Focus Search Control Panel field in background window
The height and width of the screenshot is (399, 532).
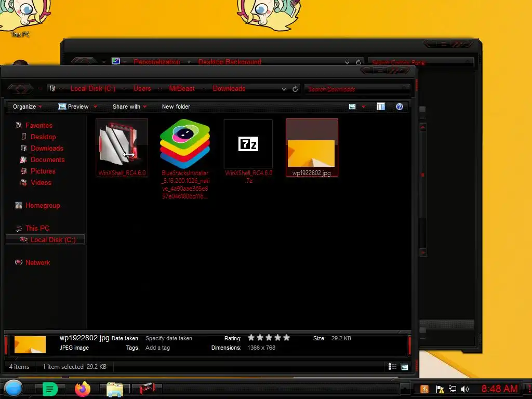420,62
